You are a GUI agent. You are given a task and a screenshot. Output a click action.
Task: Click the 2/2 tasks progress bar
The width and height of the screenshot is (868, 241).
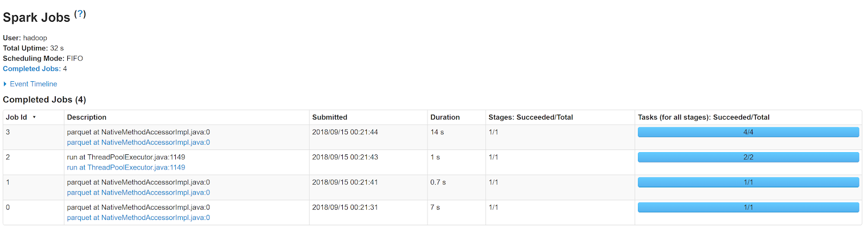[748, 157]
